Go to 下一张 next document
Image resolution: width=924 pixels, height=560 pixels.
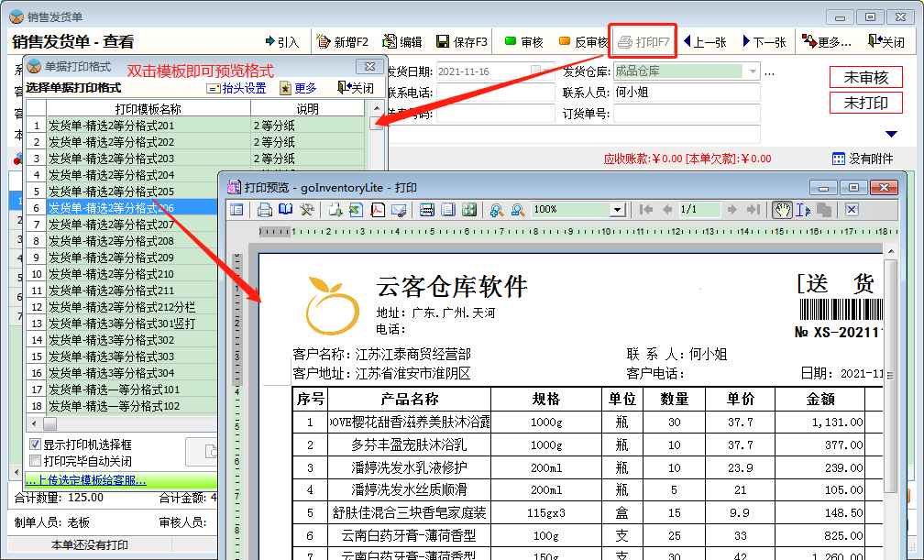764,42
